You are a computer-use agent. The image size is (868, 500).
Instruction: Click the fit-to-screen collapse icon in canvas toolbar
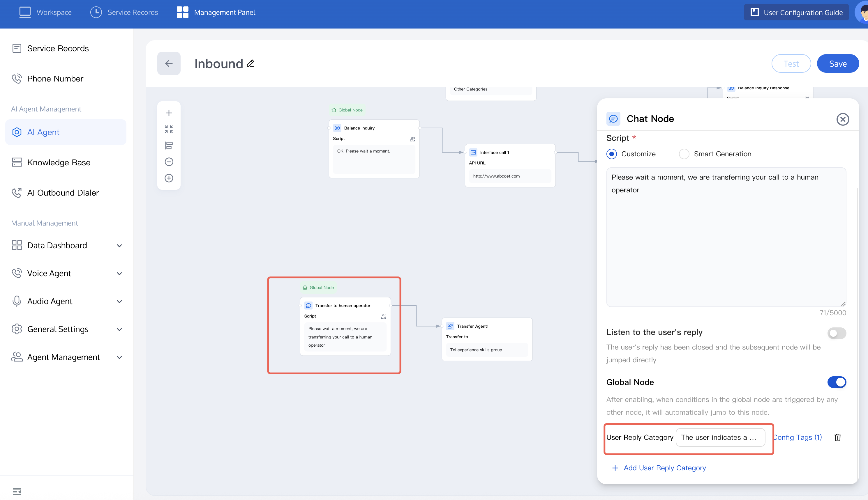tap(169, 129)
